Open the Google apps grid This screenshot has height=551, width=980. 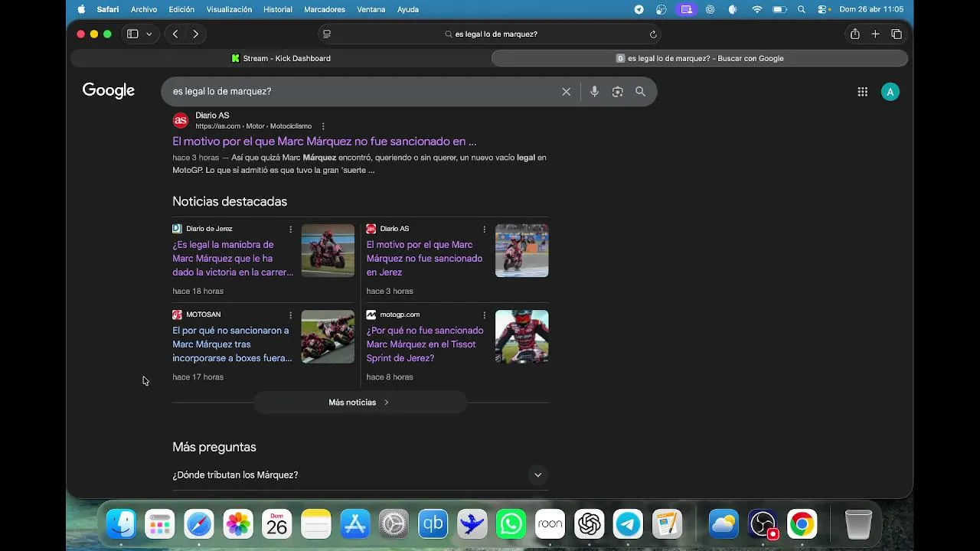[863, 92]
